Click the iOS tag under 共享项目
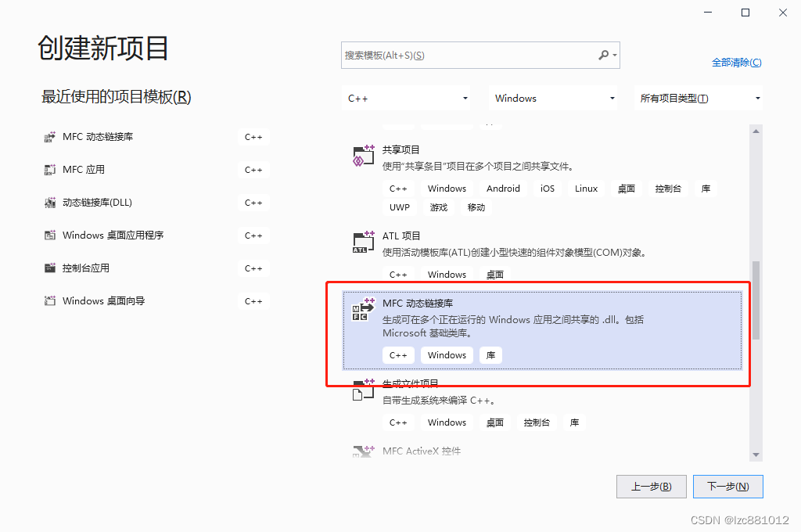 (x=548, y=189)
